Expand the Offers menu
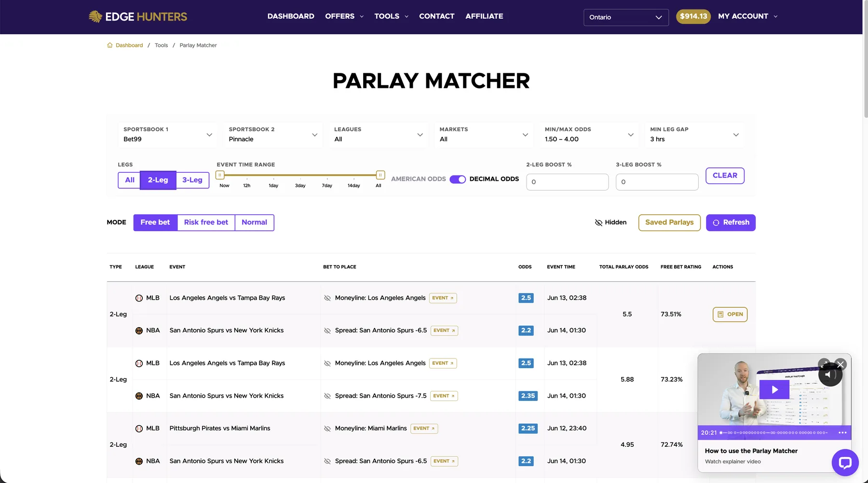 point(344,16)
